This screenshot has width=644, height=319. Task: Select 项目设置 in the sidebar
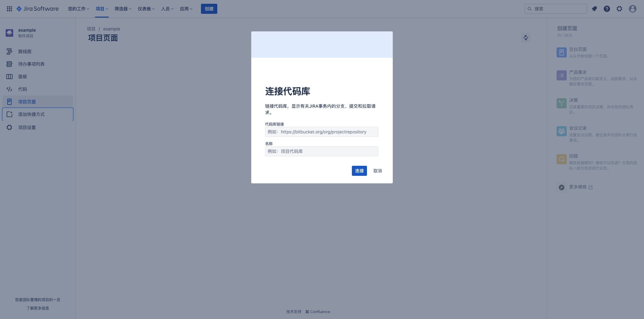pyautogui.click(x=38, y=127)
